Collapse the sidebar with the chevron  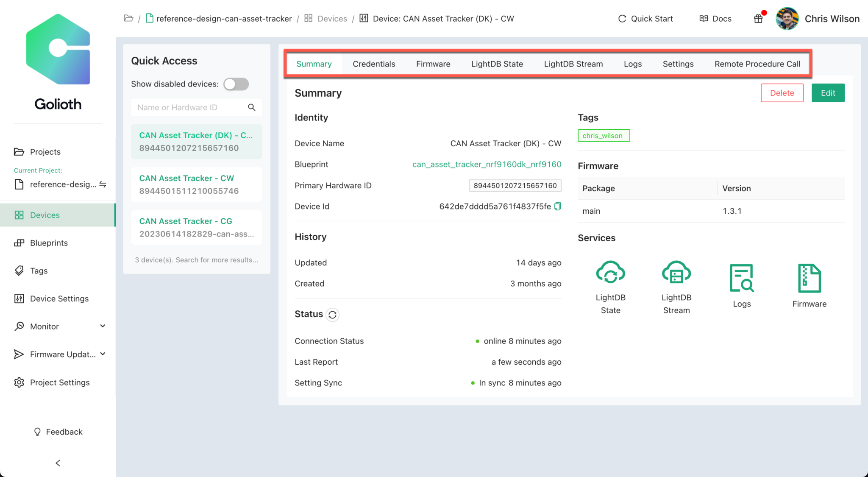pos(58,463)
